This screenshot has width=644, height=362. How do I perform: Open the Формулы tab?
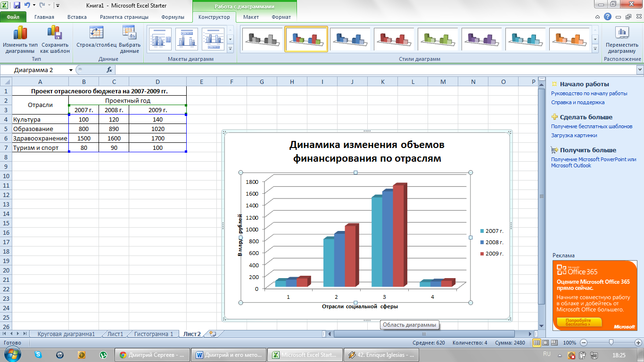tap(173, 17)
